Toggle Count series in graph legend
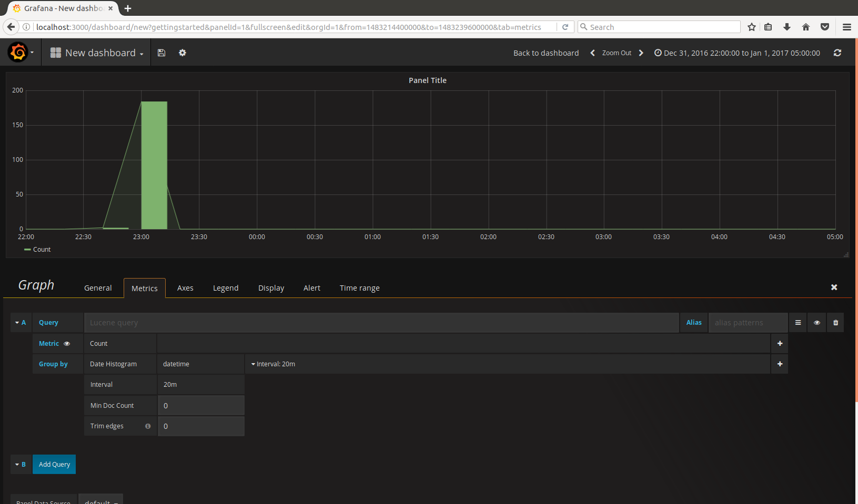The width and height of the screenshot is (858, 504). (x=42, y=250)
